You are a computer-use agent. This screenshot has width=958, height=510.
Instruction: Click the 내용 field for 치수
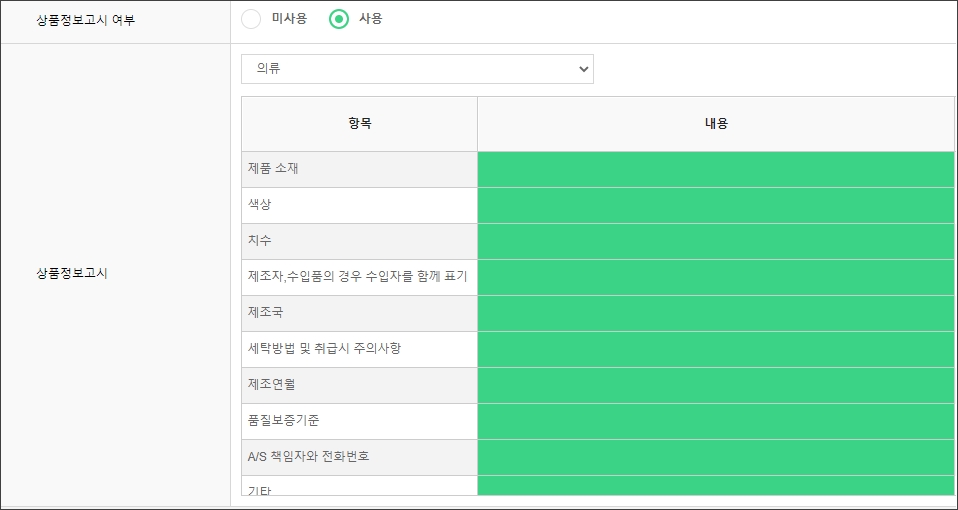point(715,241)
